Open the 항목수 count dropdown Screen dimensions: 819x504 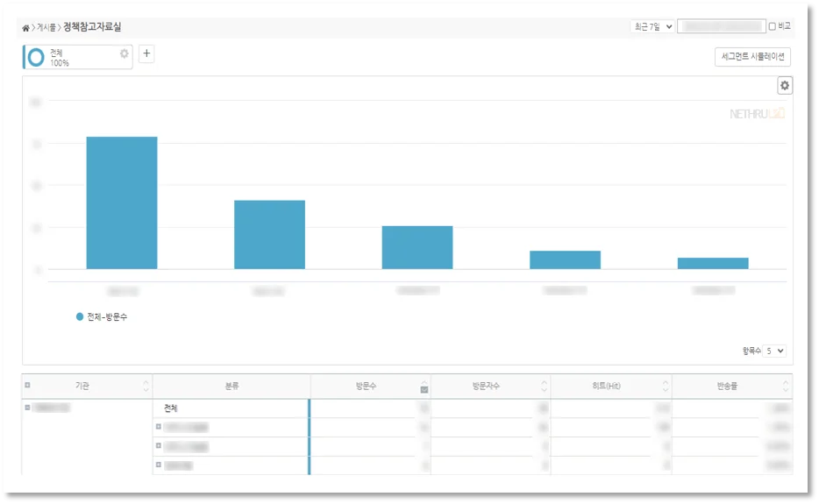[x=774, y=351]
